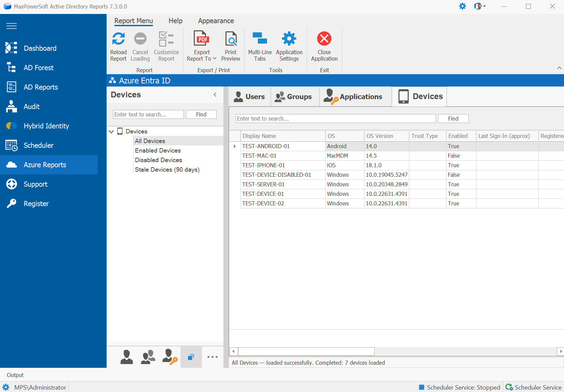Click horizontal scrollbar thumb of grid
The height and width of the screenshot is (392, 564).
306,351
